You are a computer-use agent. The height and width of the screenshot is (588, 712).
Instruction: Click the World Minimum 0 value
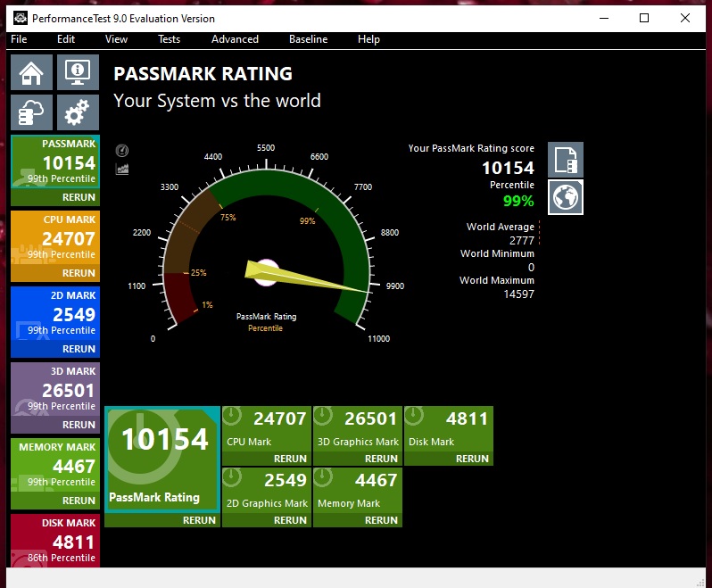pyautogui.click(x=531, y=268)
